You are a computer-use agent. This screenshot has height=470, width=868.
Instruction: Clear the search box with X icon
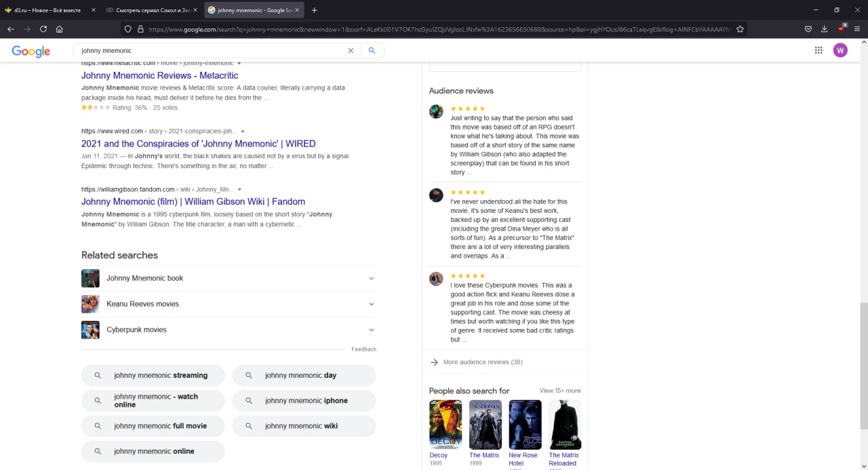[x=351, y=50]
